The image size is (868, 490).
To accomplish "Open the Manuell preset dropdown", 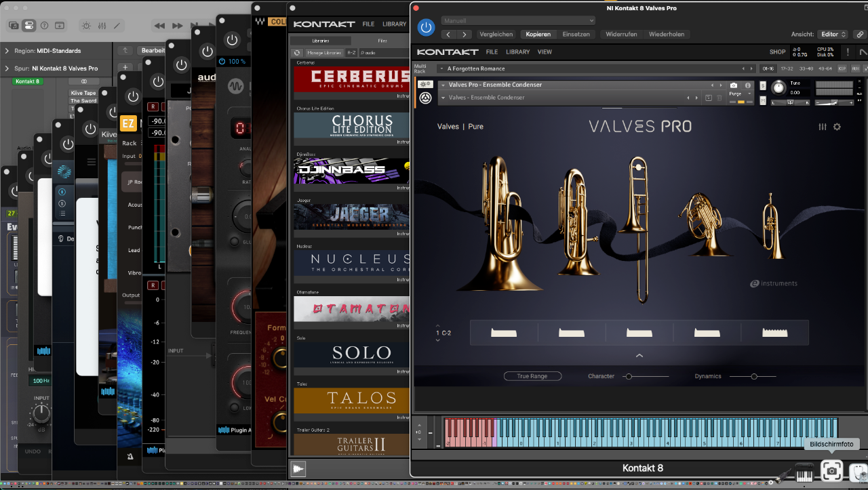I will [x=518, y=21].
